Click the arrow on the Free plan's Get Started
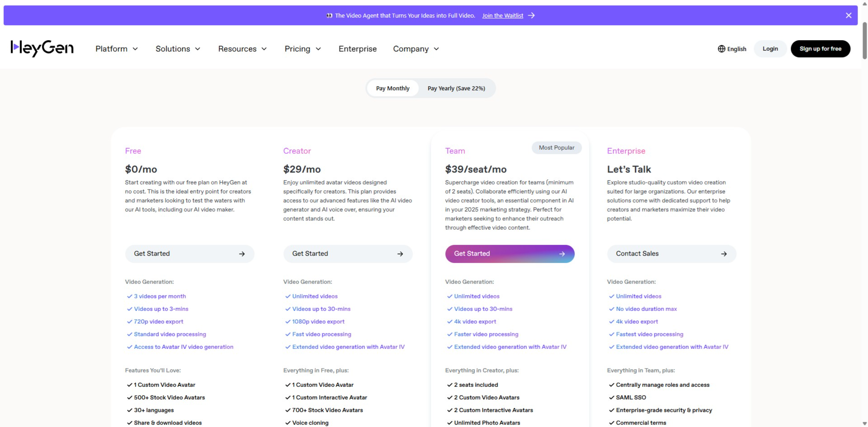 point(242,254)
